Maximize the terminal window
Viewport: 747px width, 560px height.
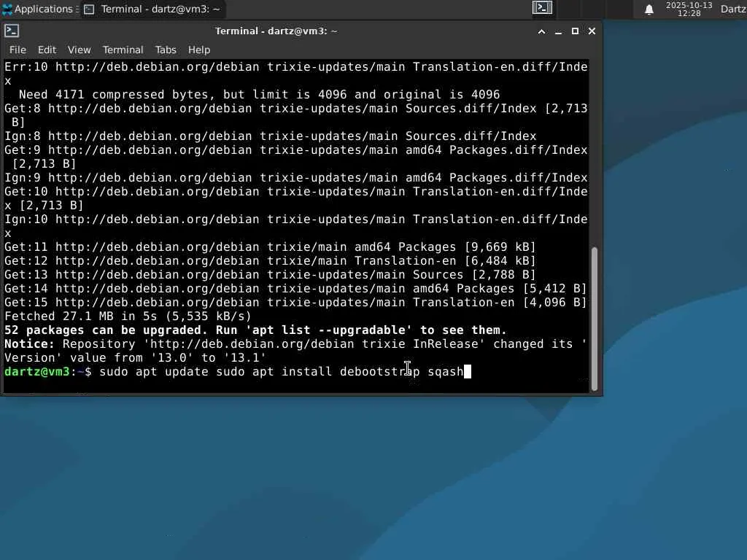coord(575,31)
